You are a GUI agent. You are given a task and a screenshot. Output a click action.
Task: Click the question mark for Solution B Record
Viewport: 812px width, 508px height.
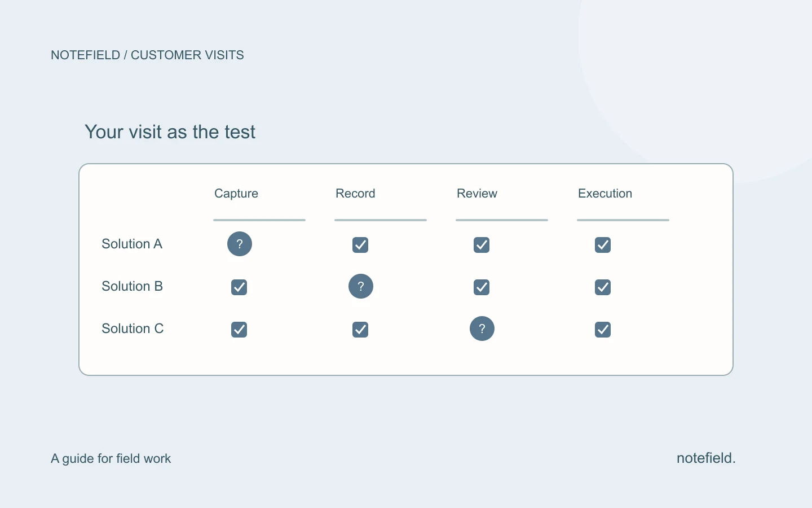(x=361, y=286)
